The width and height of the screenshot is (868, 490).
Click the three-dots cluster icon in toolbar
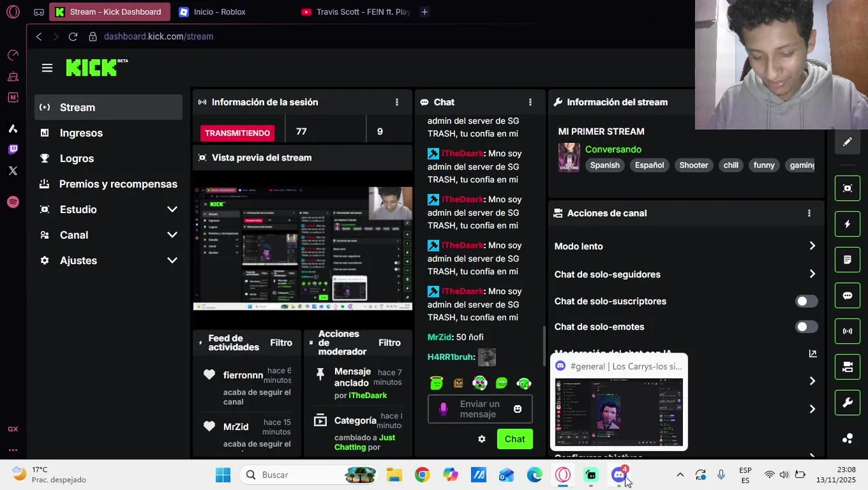pos(848,439)
